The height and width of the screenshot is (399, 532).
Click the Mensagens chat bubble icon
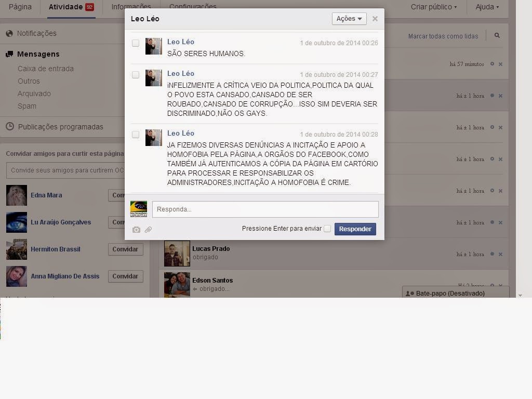(9, 54)
